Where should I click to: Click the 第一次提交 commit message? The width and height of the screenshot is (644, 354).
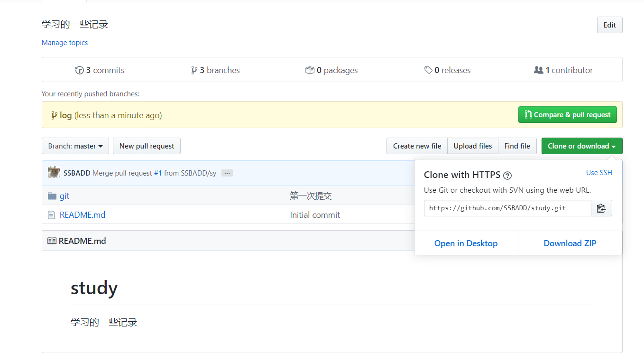(311, 196)
